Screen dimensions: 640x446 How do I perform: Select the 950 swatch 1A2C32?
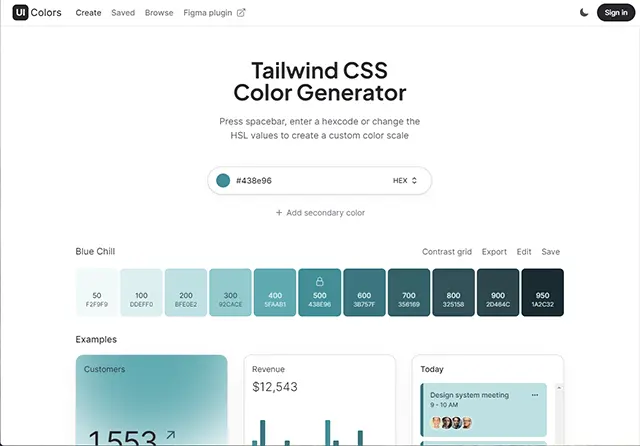coord(542,292)
